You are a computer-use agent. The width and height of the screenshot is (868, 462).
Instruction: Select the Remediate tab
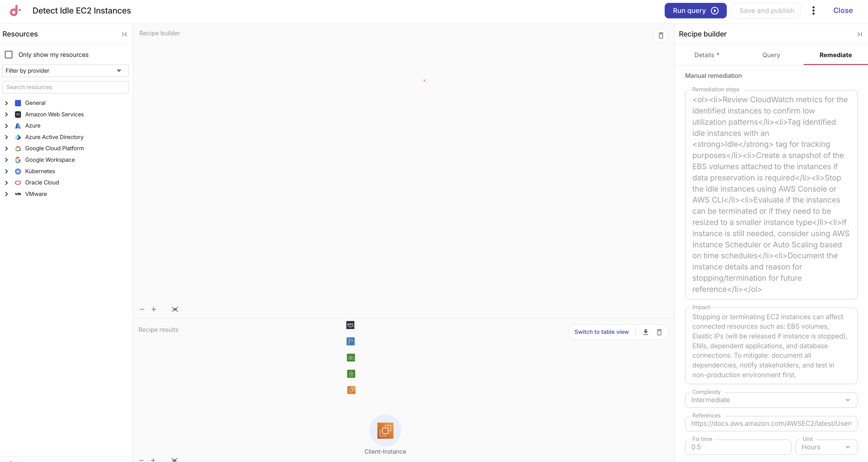coord(835,55)
